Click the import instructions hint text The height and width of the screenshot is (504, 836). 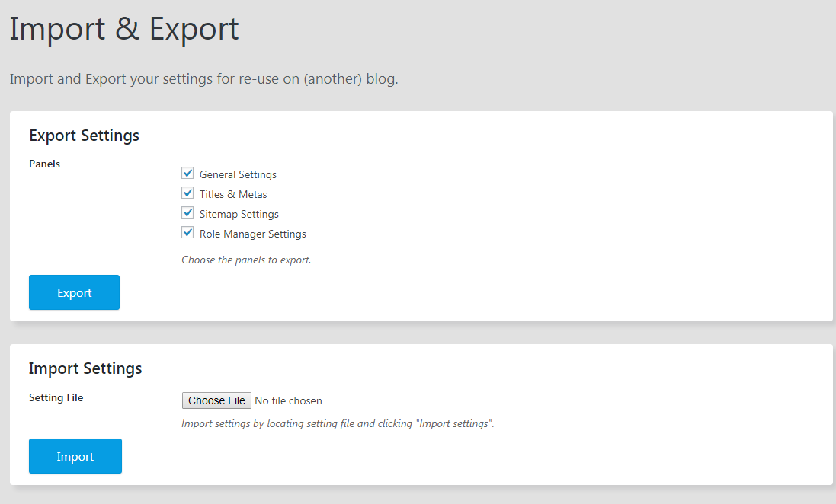click(x=338, y=423)
